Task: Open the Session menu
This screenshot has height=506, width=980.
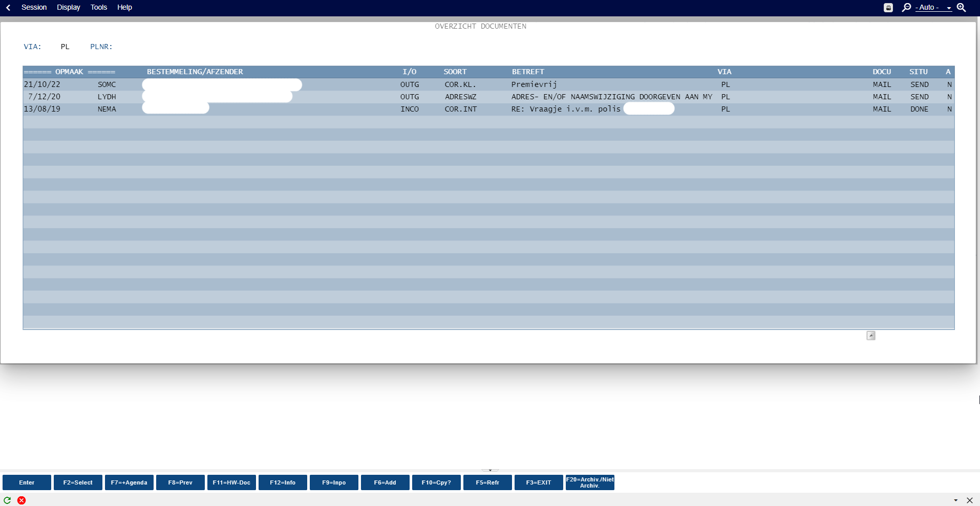Action: [x=34, y=7]
